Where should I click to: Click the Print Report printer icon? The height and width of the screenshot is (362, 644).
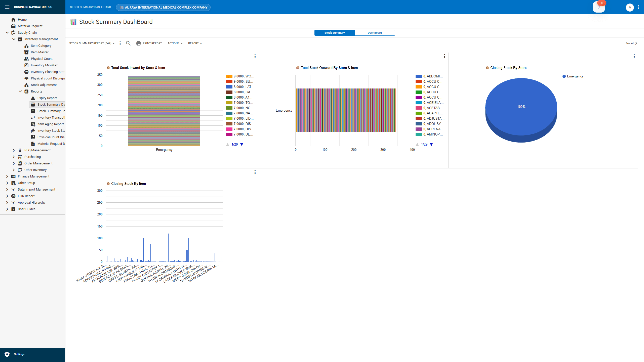(x=139, y=43)
